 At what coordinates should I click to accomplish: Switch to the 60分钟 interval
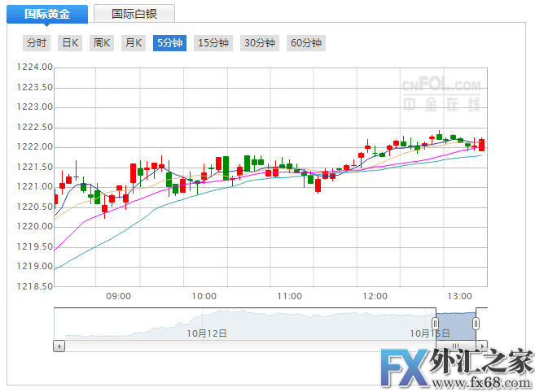pyautogui.click(x=306, y=43)
